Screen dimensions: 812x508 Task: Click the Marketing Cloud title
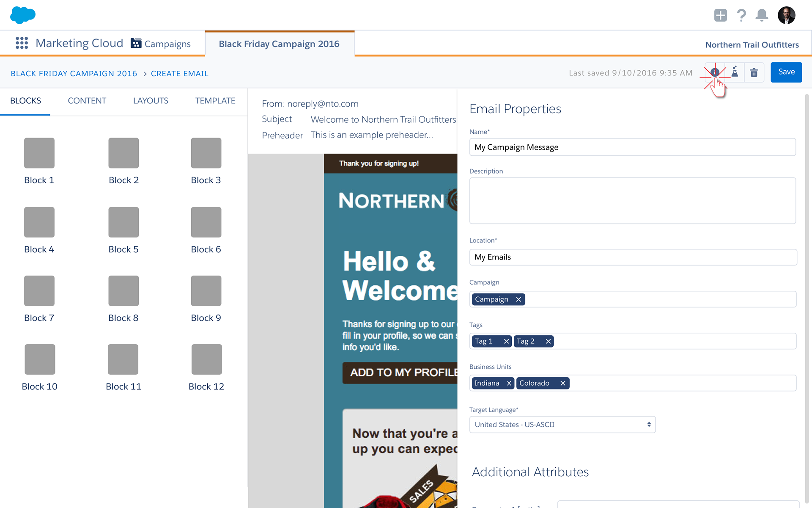[x=80, y=43]
